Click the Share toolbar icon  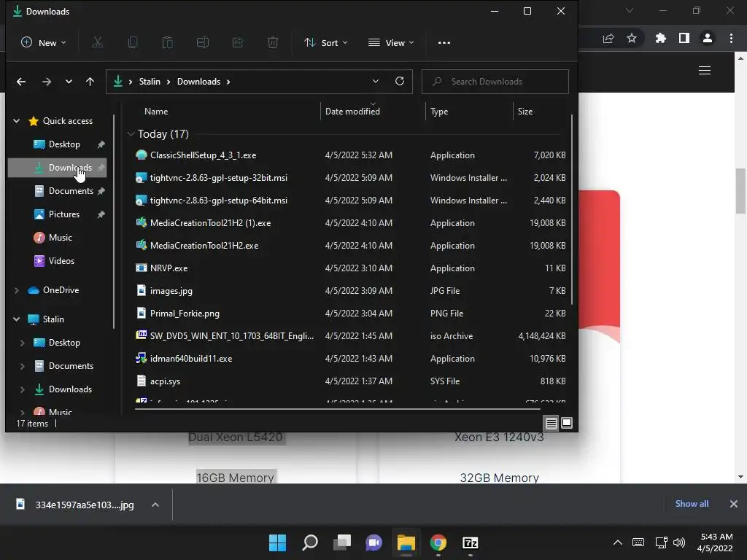238,42
